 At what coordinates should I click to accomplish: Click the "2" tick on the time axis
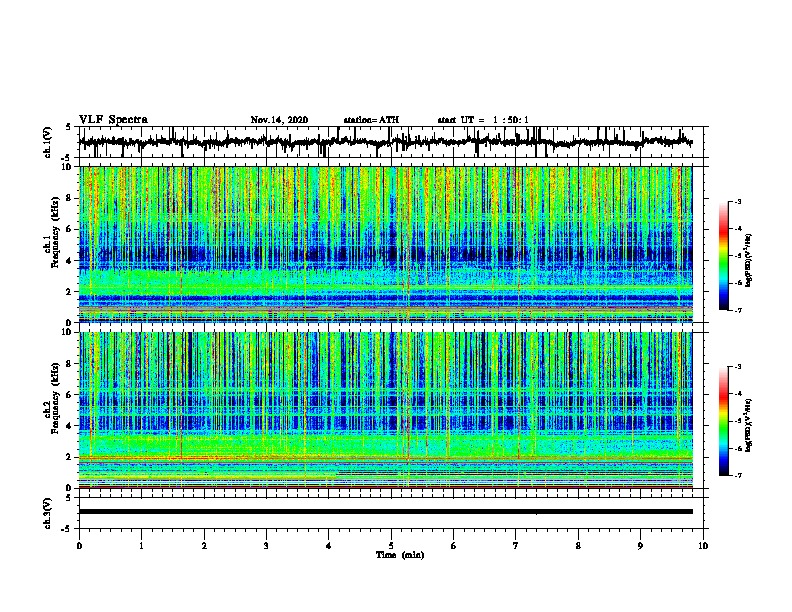(x=204, y=546)
